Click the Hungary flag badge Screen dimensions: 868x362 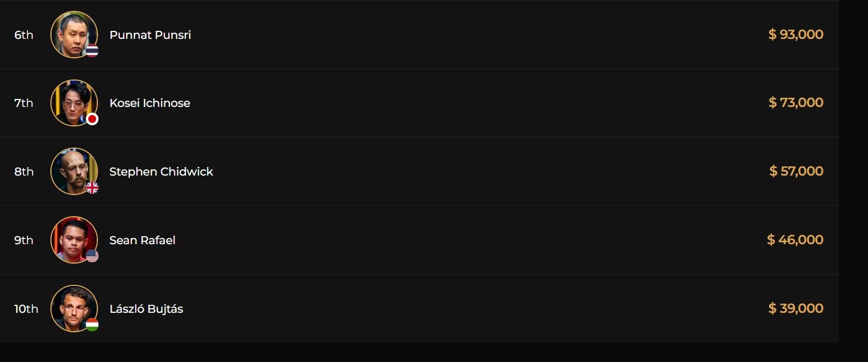[x=92, y=325]
